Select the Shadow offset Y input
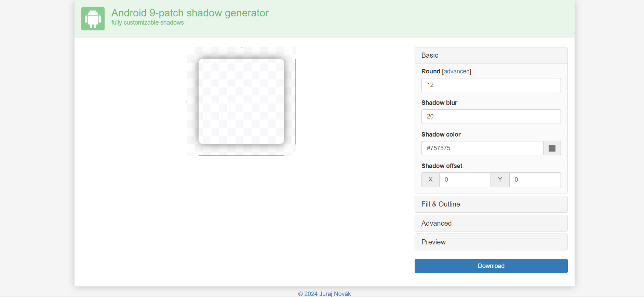Viewport: 644px width, 297px height. click(535, 180)
